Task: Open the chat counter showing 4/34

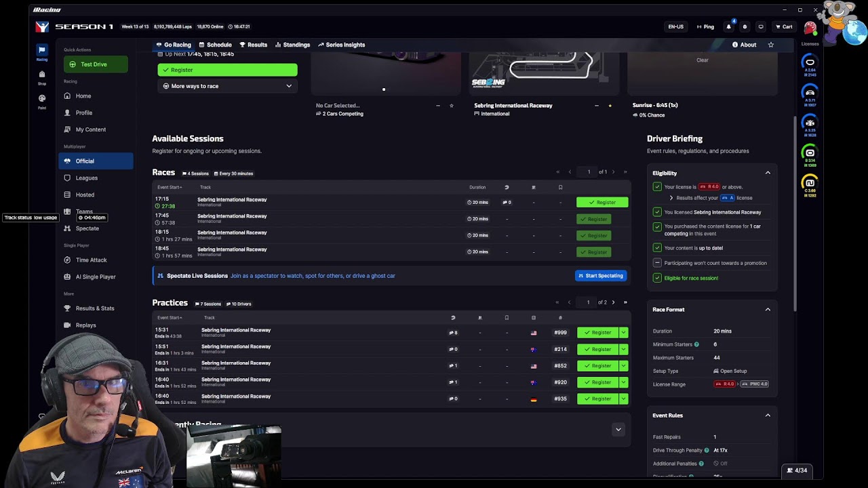Action: tap(797, 470)
